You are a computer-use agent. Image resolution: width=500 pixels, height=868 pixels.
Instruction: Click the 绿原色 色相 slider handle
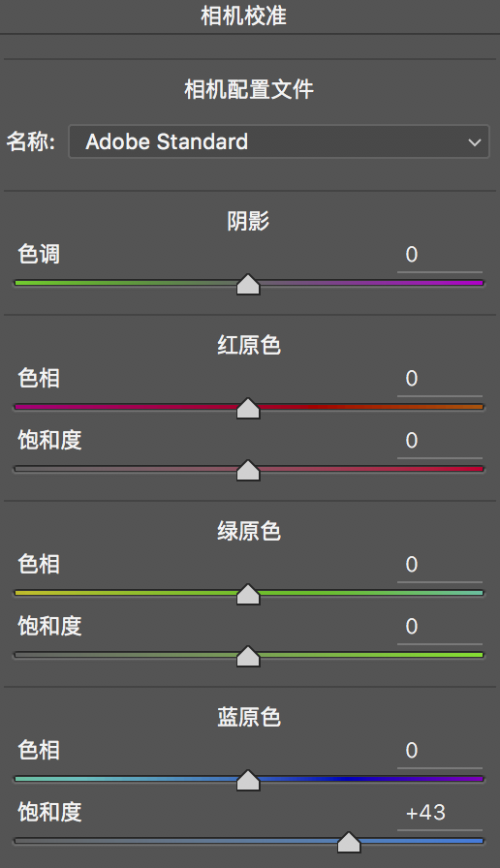coord(248,595)
